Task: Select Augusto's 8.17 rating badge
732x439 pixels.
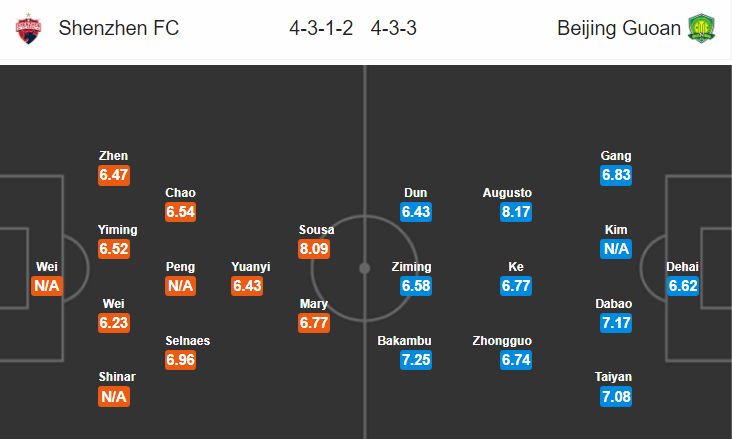Action: pyautogui.click(x=516, y=212)
